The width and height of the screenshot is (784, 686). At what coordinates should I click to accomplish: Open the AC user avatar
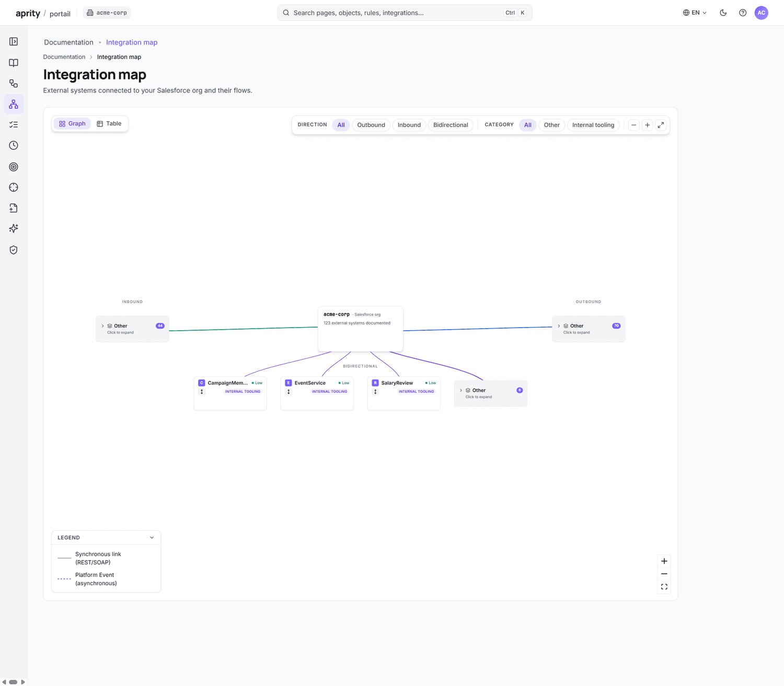[762, 13]
